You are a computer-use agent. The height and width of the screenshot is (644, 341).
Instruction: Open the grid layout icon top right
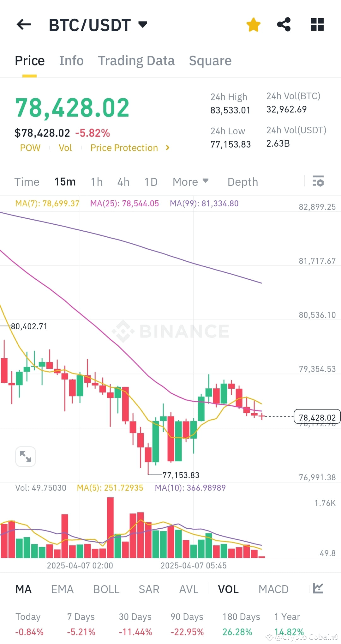point(317,24)
